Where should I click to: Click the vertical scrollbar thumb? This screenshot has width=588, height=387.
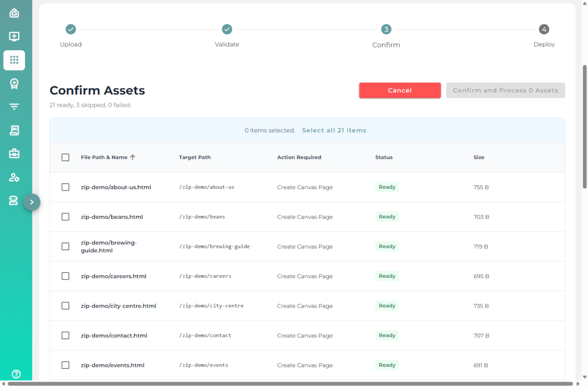click(x=585, y=127)
